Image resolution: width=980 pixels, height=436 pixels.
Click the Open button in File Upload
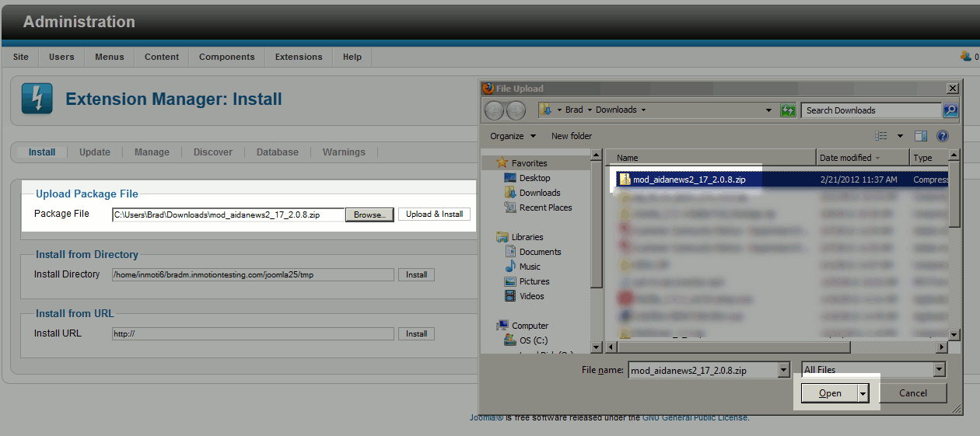[x=830, y=393]
